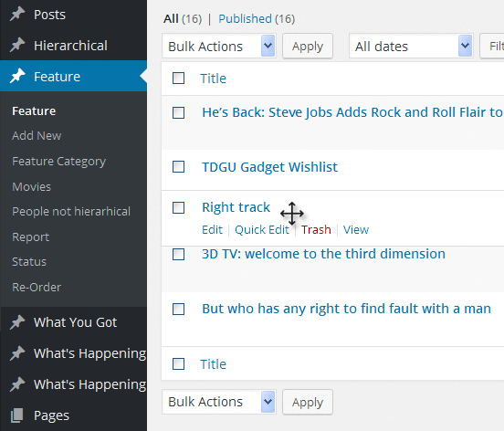Click the pin icon next to Hierarchical

(x=17, y=45)
